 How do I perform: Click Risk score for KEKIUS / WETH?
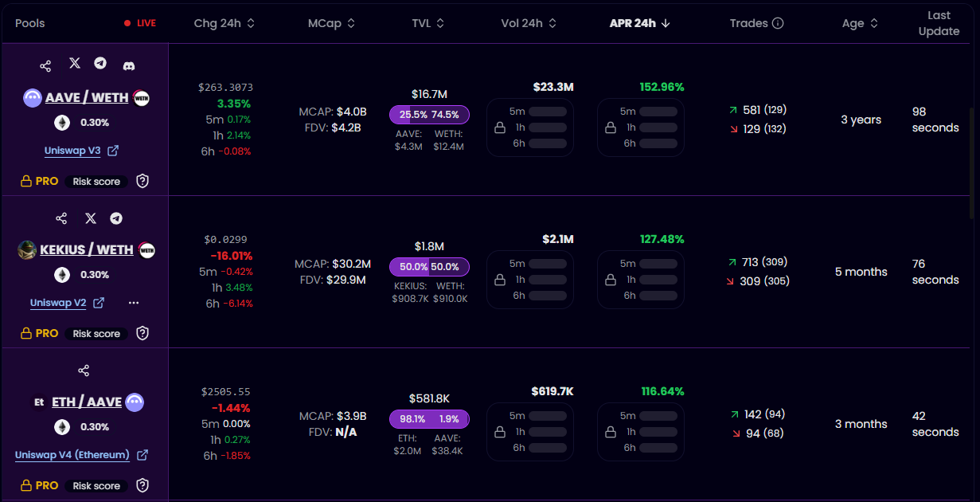[x=96, y=334]
